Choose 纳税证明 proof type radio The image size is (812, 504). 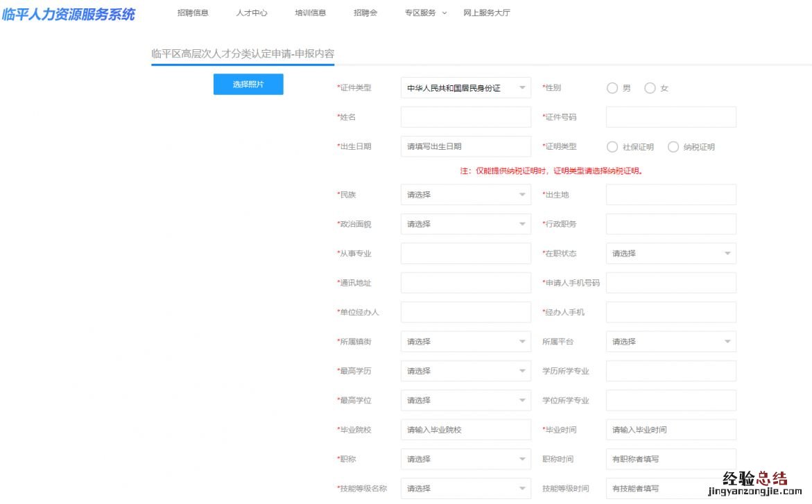click(x=673, y=147)
